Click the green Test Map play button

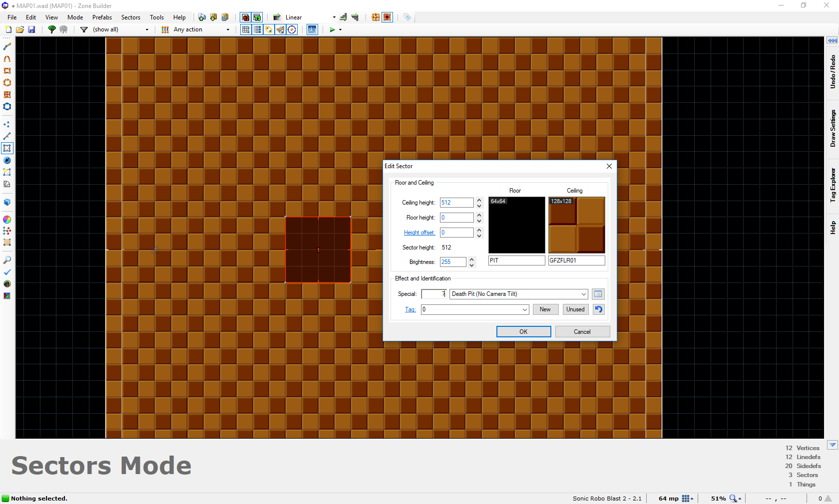coord(332,29)
